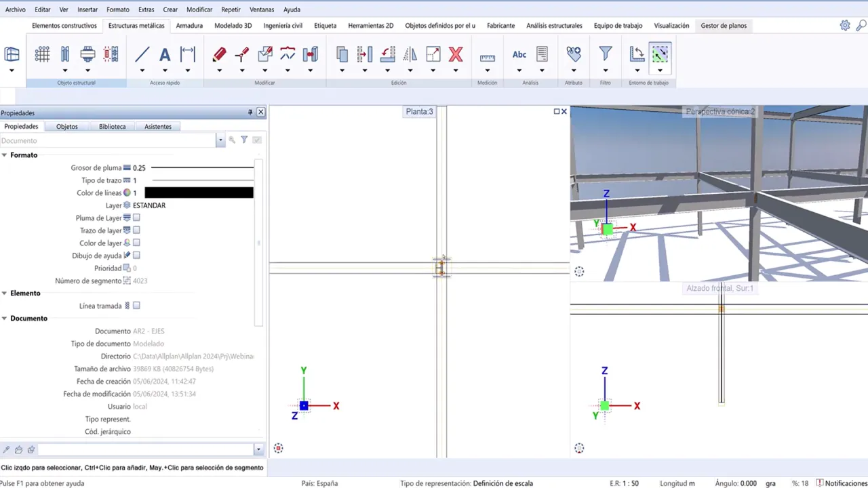Open the Abc analysis tool
Screen dimensions: 868x488
pos(519,54)
